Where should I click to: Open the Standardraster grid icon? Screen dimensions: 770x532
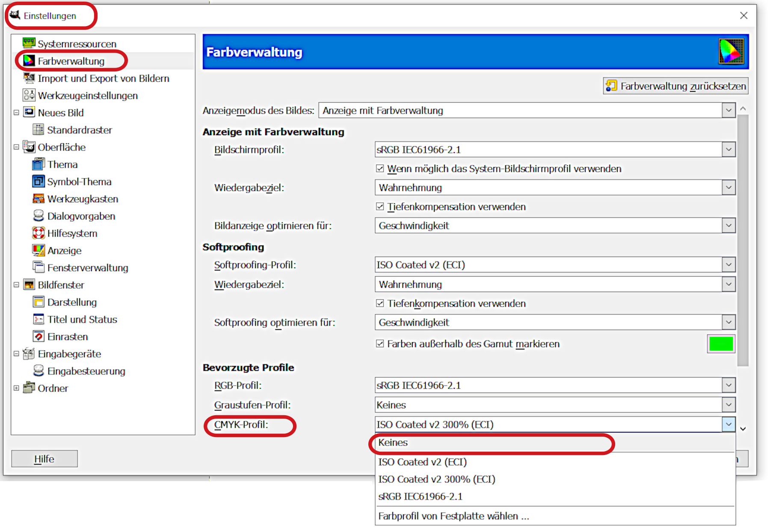(x=38, y=130)
